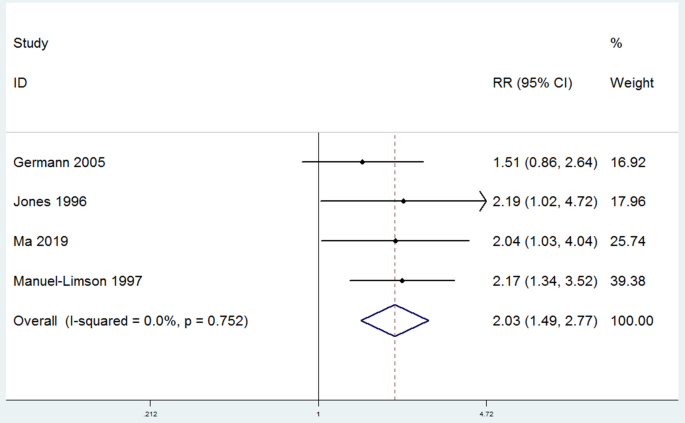Image resolution: width=685 pixels, height=423 pixels.
Task: Click the Overall I-squared summary text
Action: (x=131, y=321)
